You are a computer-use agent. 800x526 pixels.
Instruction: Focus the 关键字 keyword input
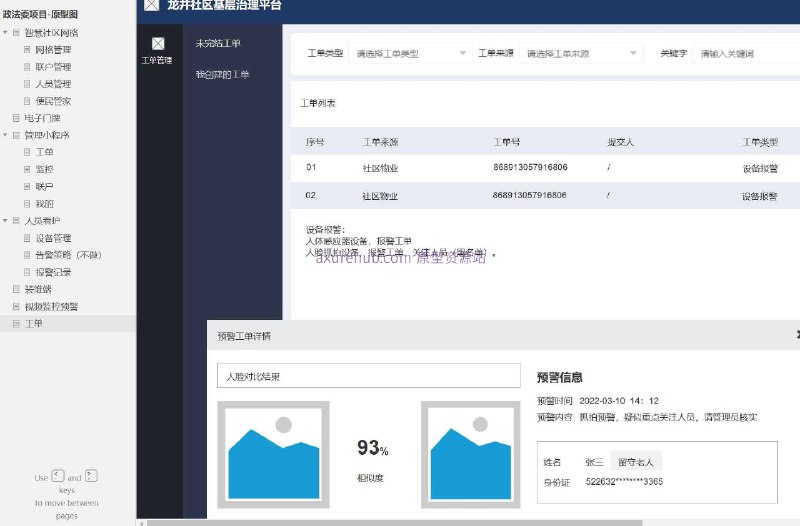pyautogui.click(x=746, y=53)
